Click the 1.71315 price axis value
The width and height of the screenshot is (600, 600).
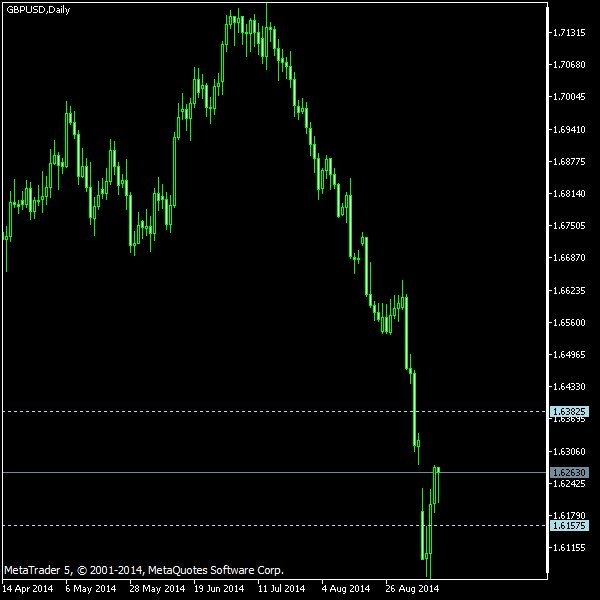coord(569,33)
